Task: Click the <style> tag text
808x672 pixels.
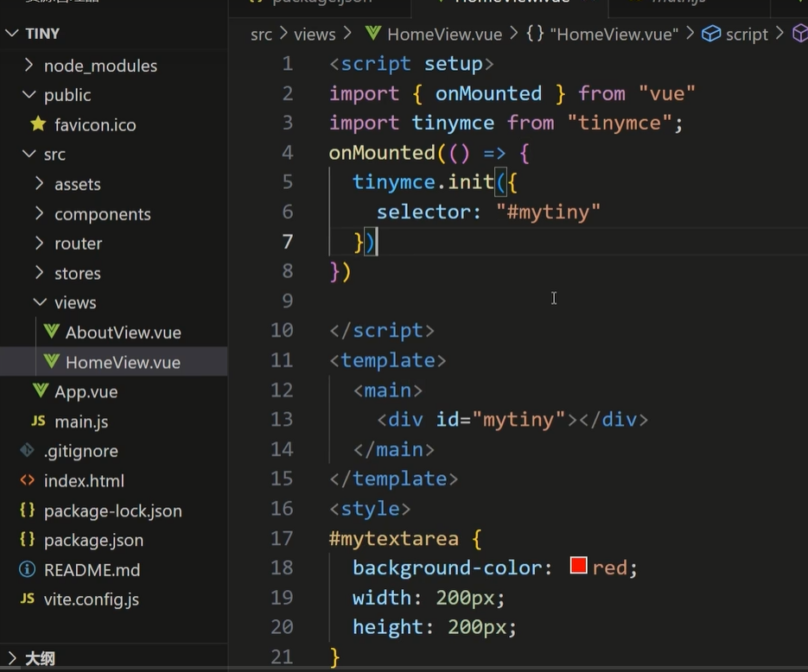Action: pyautogui.click(x=370, y=509)
